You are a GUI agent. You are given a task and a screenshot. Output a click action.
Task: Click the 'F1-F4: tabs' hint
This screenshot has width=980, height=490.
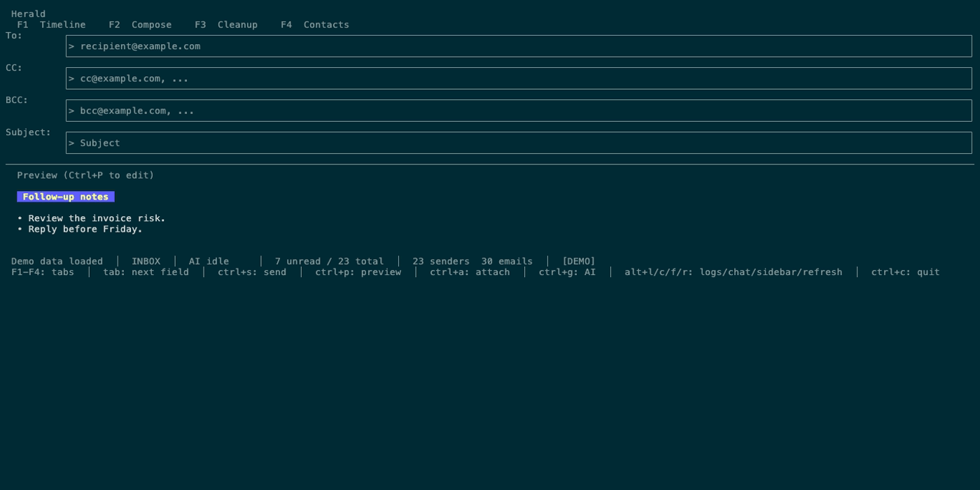(43, 272)
